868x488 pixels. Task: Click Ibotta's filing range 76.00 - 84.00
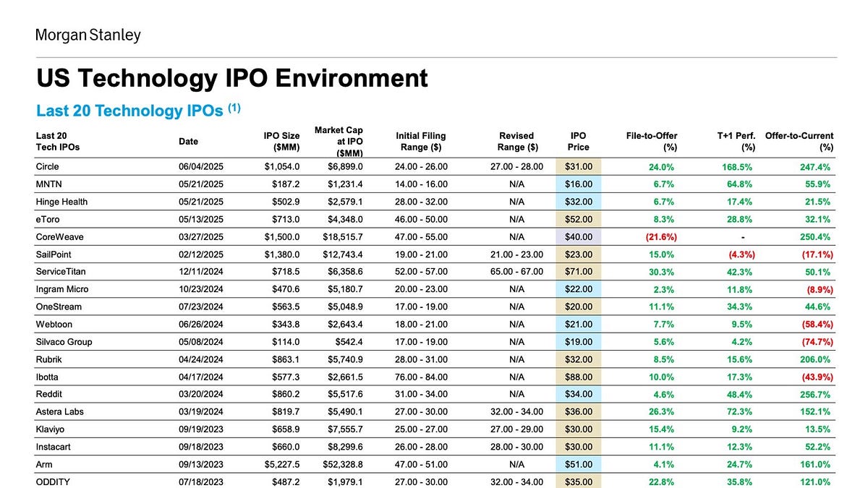tap(422, 377)
